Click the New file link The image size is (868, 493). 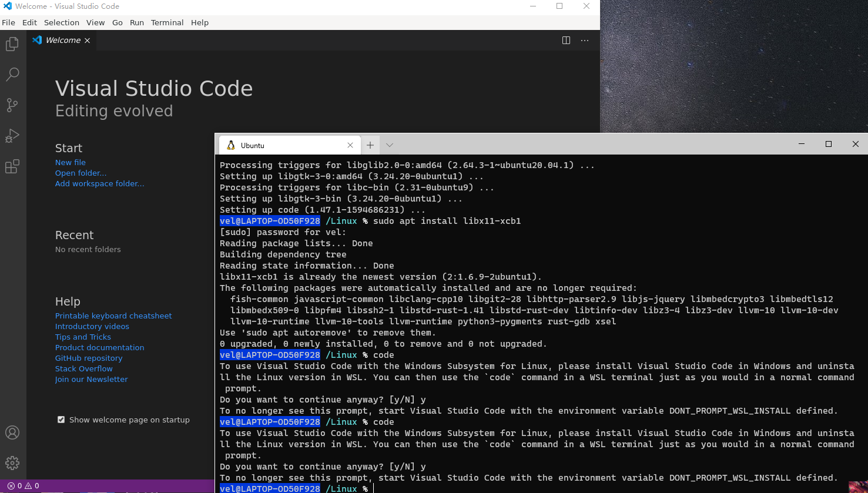70,162
